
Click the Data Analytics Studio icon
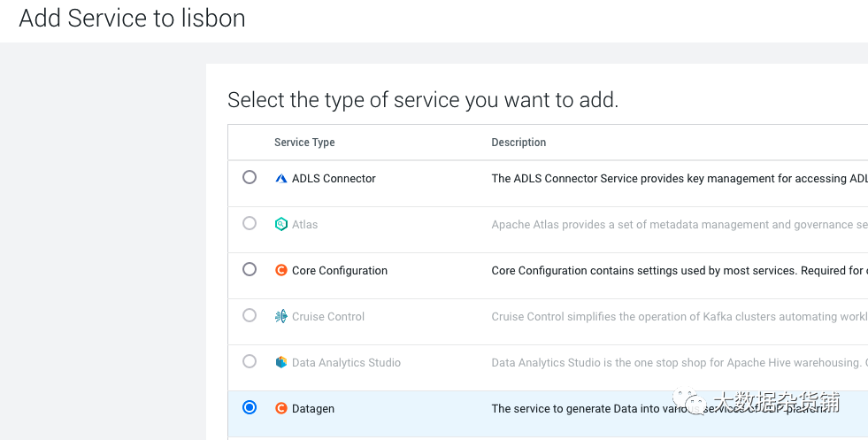(x=281, y=362)
